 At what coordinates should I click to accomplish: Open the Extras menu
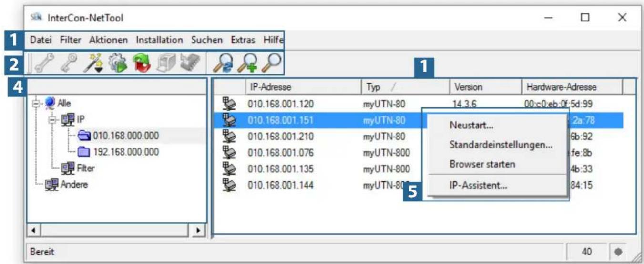(x=243, y=40)
